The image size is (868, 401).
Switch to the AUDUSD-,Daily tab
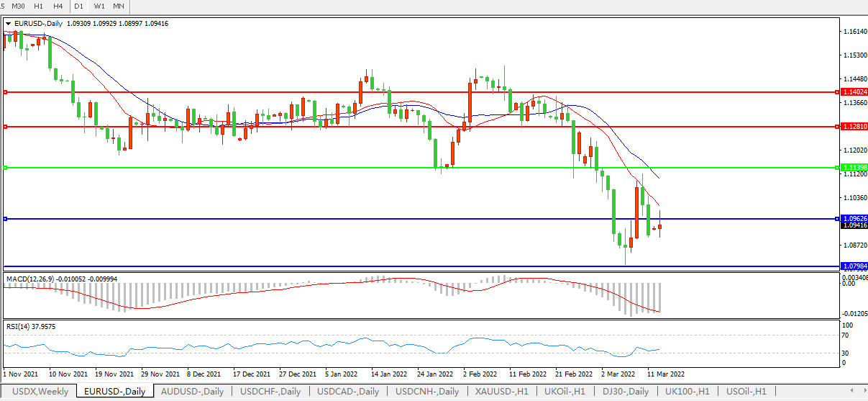point(192,392)
